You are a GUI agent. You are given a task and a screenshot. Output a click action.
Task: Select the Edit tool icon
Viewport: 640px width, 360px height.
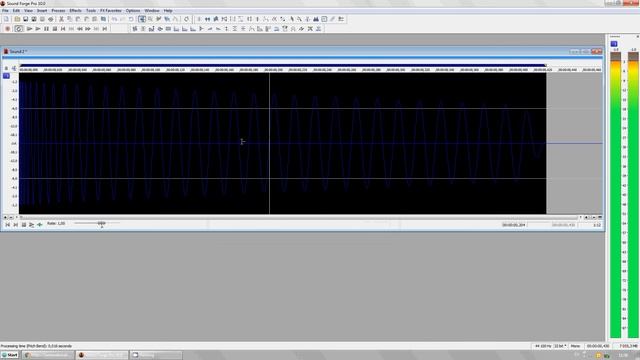point(142,19)
